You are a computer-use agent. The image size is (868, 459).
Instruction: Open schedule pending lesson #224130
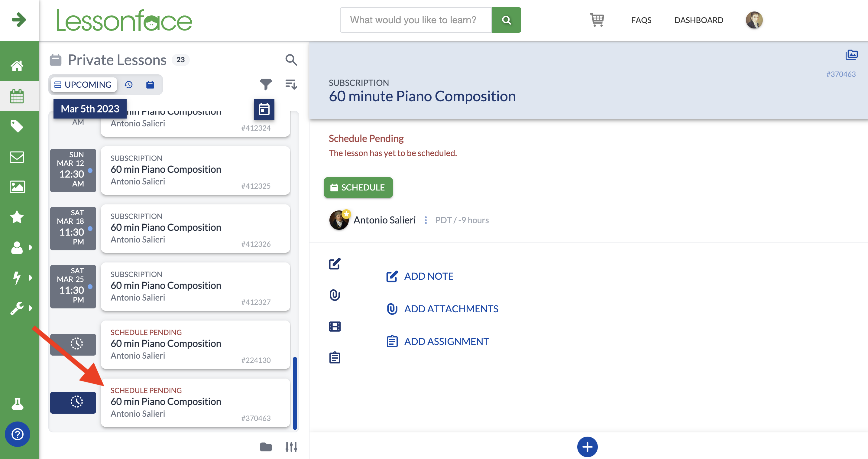pos(196,344)
